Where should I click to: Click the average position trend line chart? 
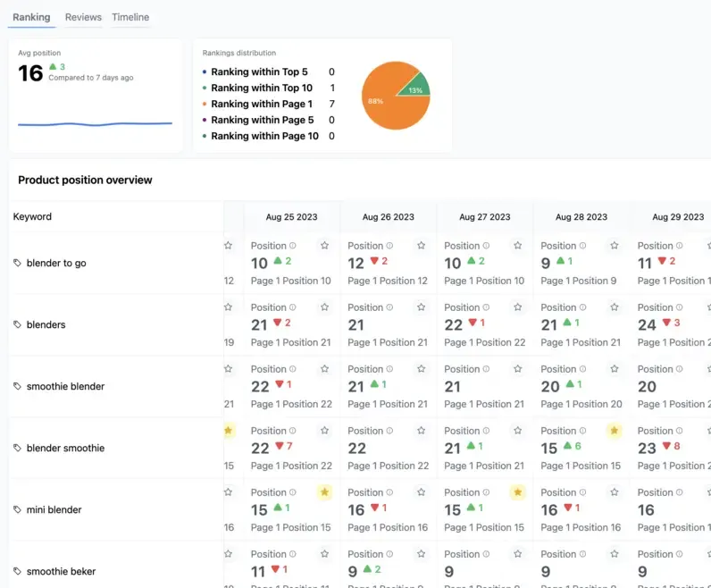(x=95, y=123)
